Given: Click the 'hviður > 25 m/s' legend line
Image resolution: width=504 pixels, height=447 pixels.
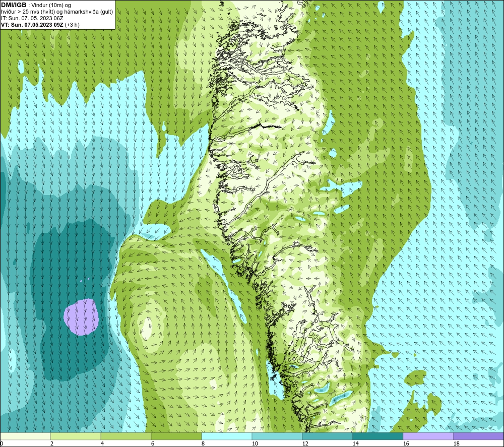Looking at the screenshot, I should [57, 12].
